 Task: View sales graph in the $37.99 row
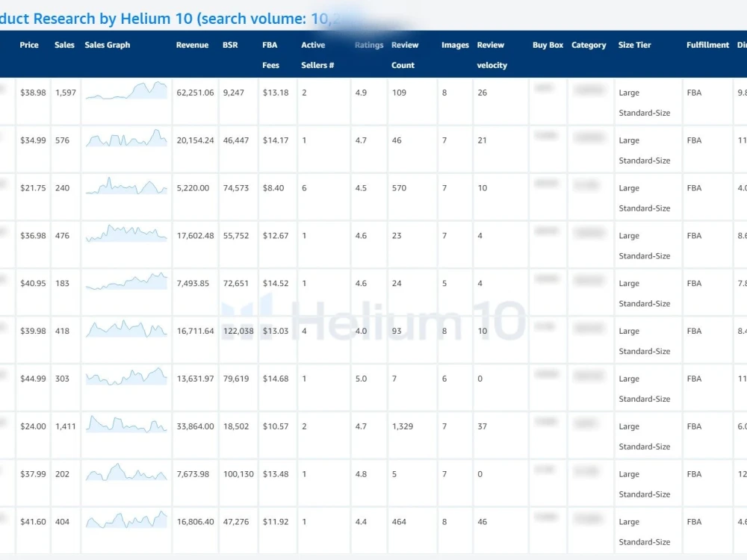pyautogui.click(x=126, y=471)
